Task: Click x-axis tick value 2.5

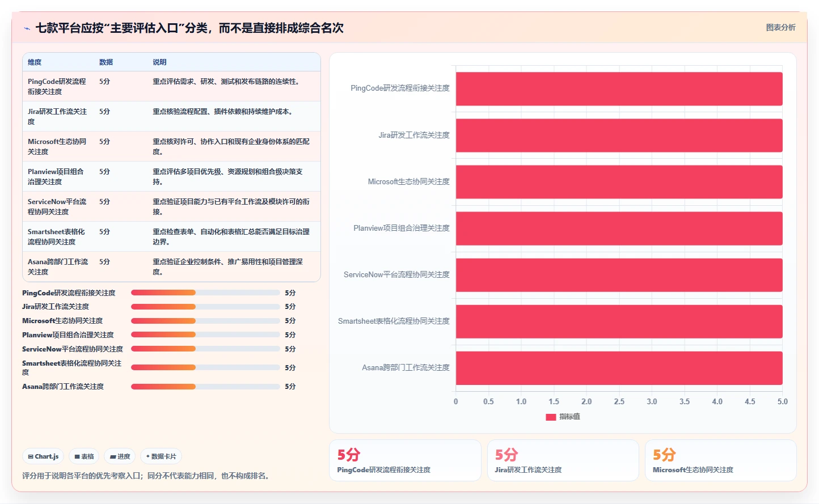Action: click(619, 401)
